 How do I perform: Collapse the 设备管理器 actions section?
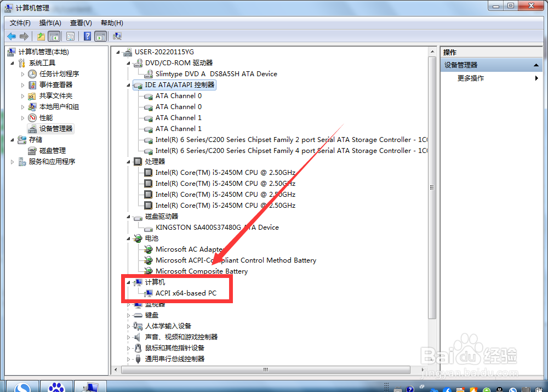[x=536, y=65]
